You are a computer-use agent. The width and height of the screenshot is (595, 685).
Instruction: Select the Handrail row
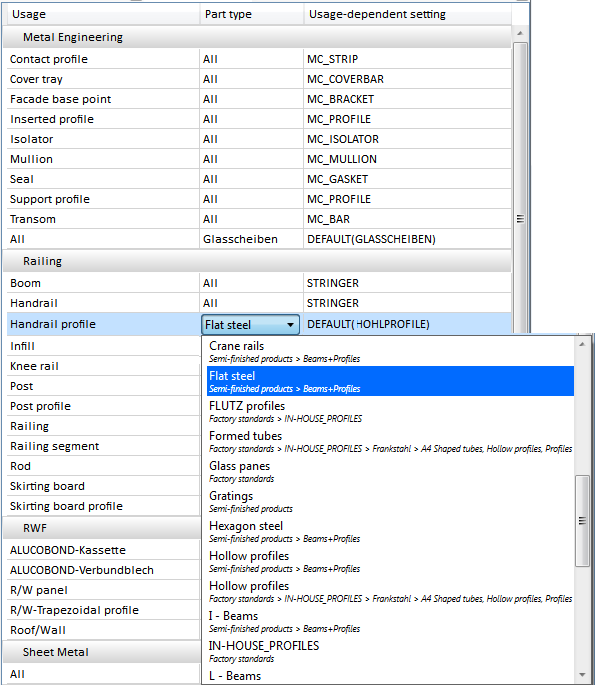click(259, 303)
